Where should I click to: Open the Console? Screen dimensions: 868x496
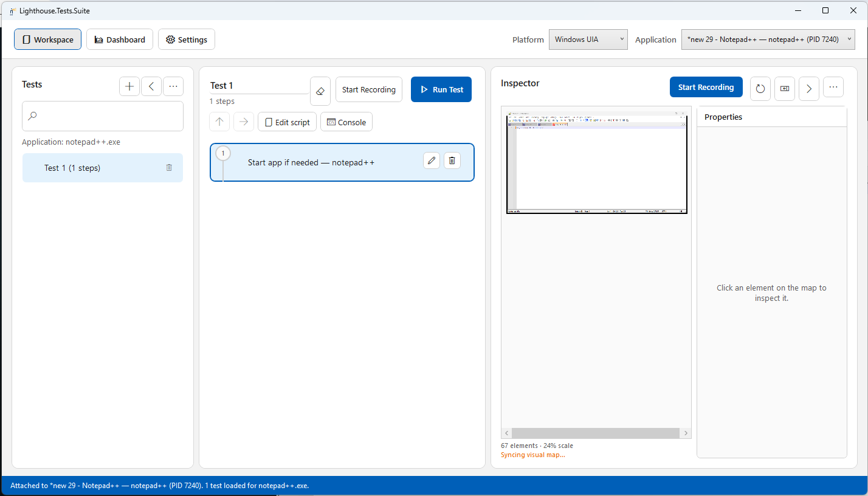pyautogui.click(x=346, y=122)
